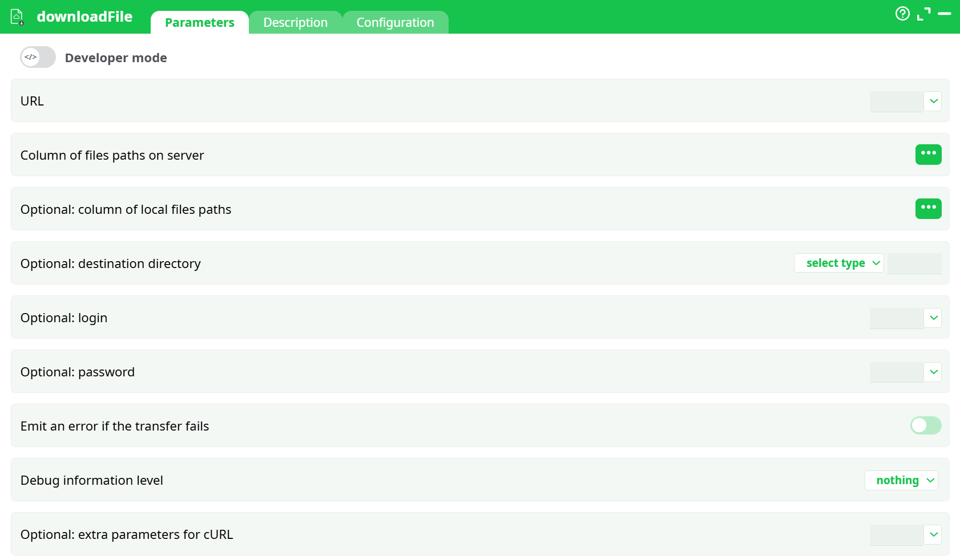Expand the optional login dropdown
This screenshot has width=960, height=560.
(933, 318)
